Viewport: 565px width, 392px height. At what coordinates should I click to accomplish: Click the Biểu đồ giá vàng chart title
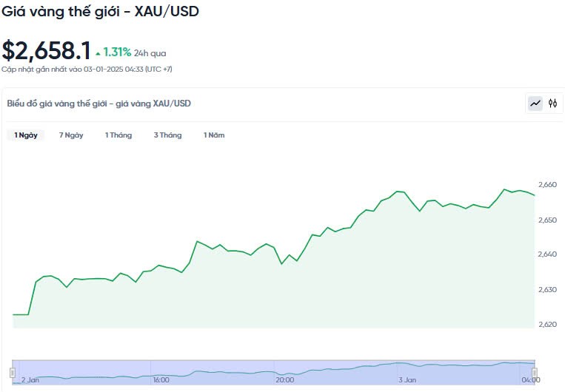[98, 104]
